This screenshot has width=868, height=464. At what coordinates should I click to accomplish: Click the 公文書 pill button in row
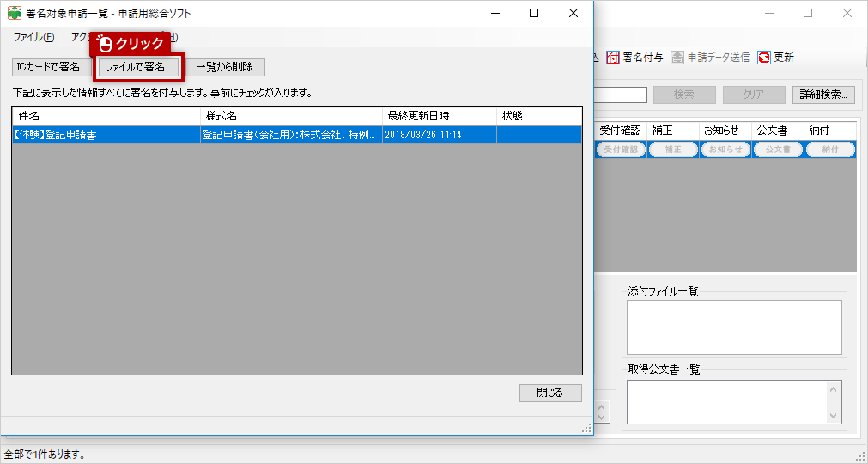[778, 150]
